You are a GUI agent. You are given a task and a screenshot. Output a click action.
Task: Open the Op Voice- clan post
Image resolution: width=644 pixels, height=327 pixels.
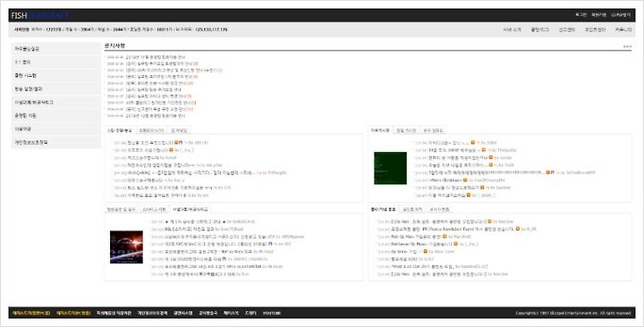tap(406, 252)
